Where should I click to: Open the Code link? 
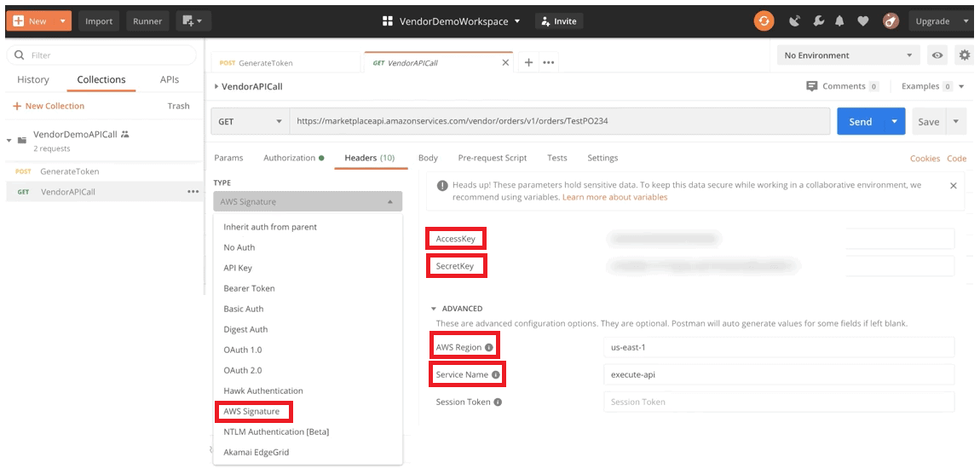[x=956, y=159]
